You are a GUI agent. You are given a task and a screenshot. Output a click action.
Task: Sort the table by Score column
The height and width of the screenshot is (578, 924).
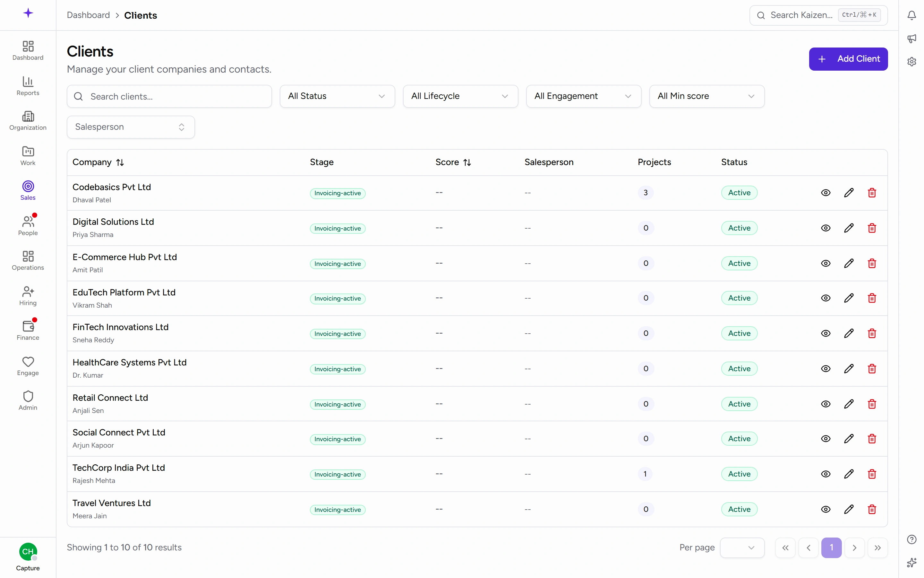click(x=453, y=162)
